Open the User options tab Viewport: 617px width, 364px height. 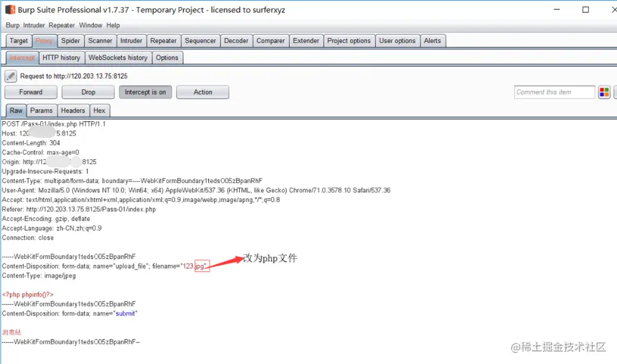(x=397, y=40)
